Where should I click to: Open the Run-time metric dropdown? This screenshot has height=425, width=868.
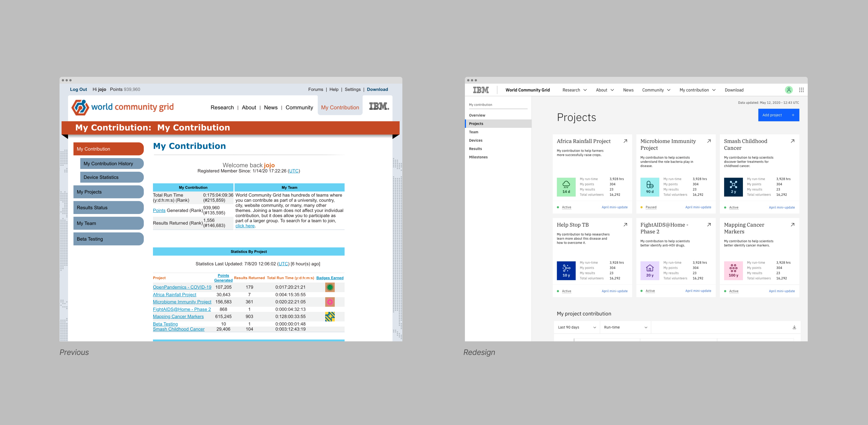click(625, 327)
